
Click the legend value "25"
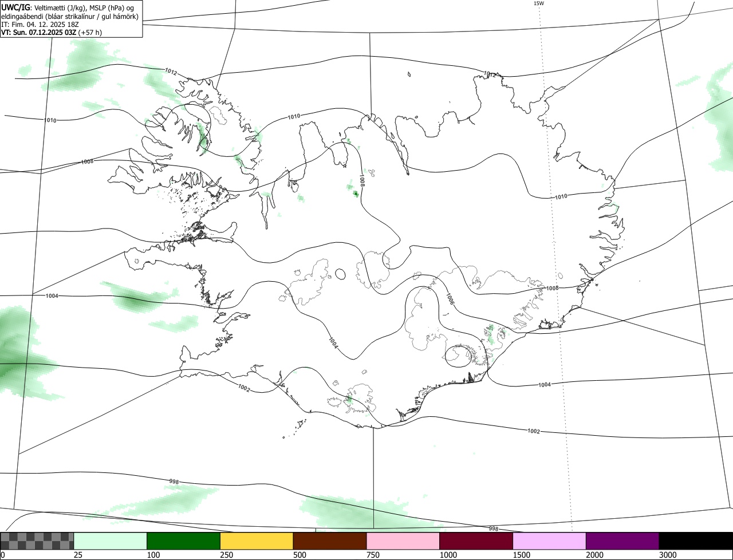click(x=78, y=555)
